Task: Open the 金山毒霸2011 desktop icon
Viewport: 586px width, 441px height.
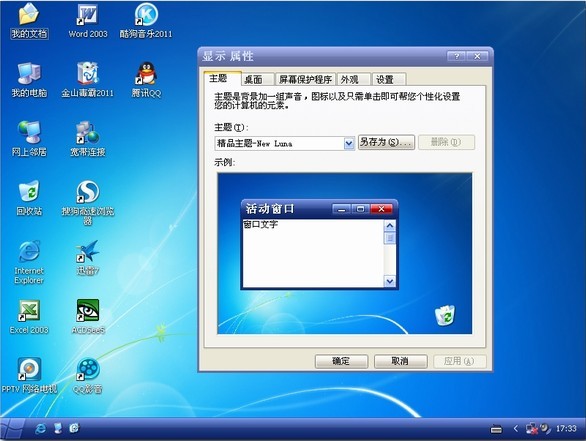Action: [x=87, y=80]
